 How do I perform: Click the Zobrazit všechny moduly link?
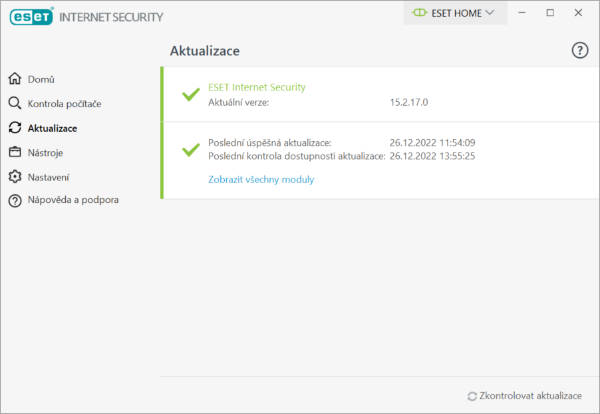(x=261, y=179)
